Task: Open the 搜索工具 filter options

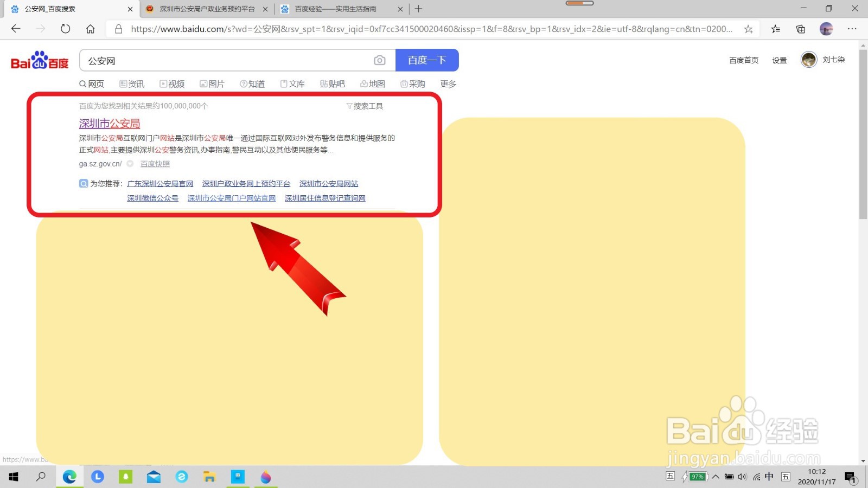Action: 365,106
